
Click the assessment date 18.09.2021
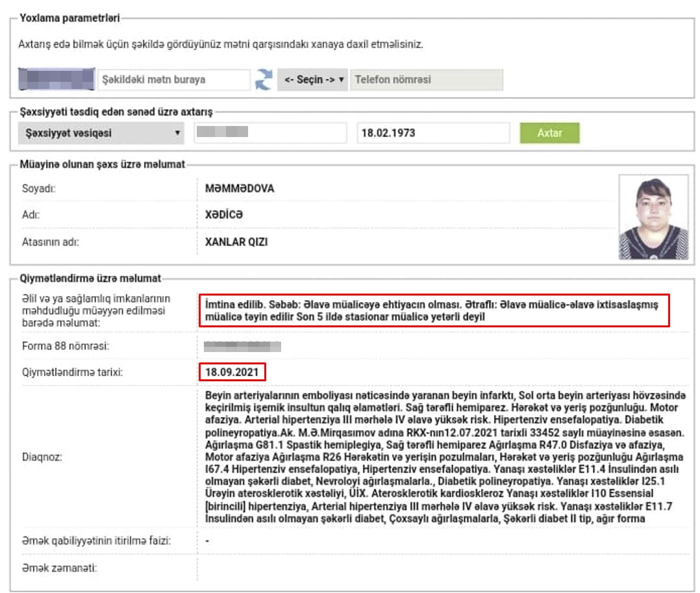click(x=232, y=372)
